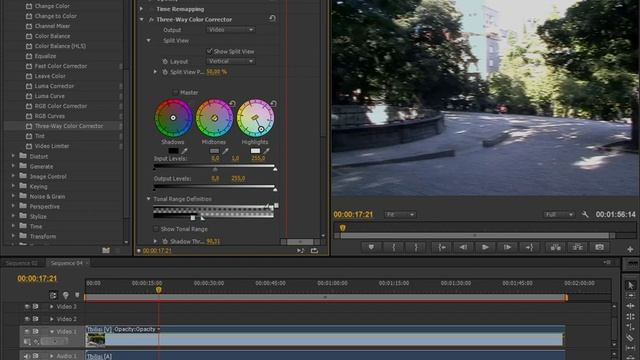Click the Shadows color wheel center
Screen dimensions: 640x360
[173, 118]
